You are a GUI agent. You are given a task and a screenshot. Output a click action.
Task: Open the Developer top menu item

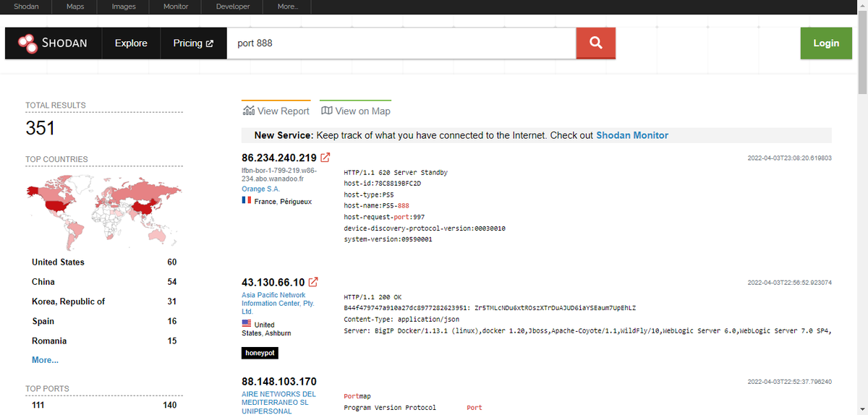pyautogui.click(x=233, y=7)
